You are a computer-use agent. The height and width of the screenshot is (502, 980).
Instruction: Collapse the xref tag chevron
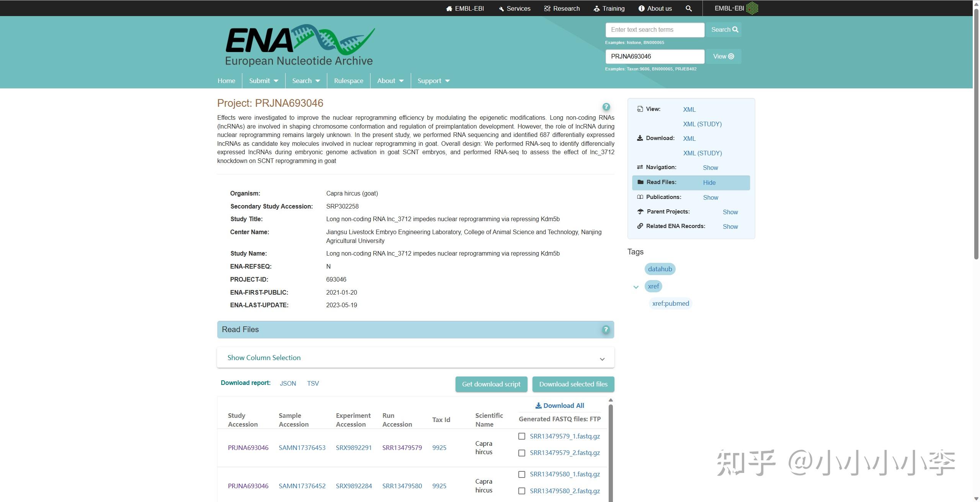click(636, 287)
